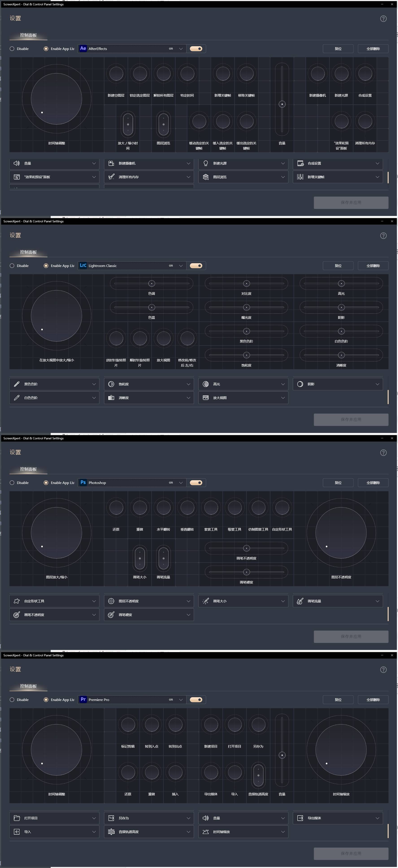Screen dimensions: 398x868
Task: Click speaker icon of AfterEffects 音量 list row
Action: [17, 163]
